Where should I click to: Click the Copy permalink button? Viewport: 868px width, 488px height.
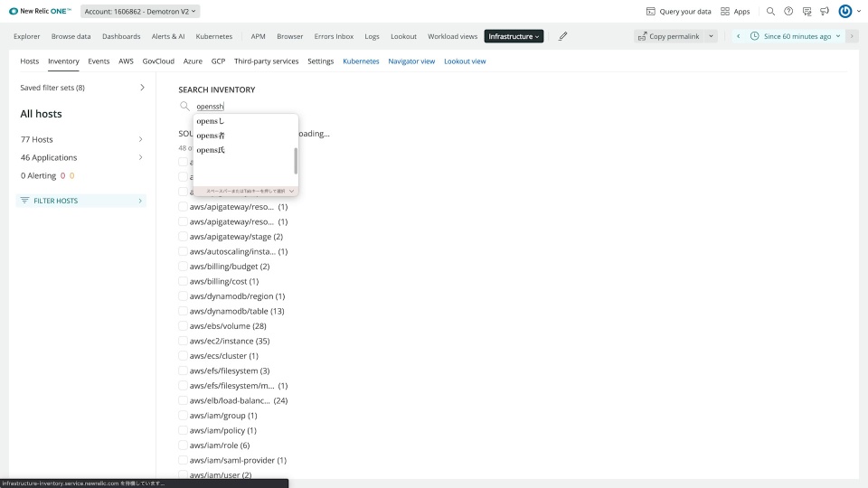(669, 36)
